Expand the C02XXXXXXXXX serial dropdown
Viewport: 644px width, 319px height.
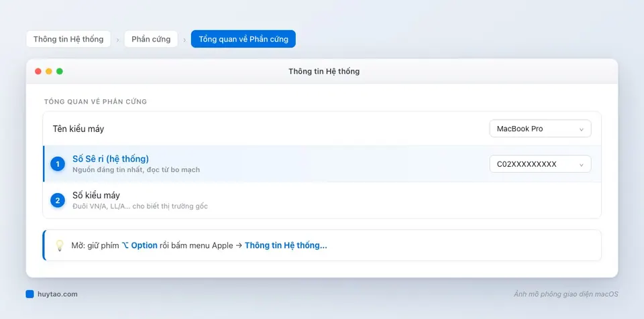click(x=540, y=164)
